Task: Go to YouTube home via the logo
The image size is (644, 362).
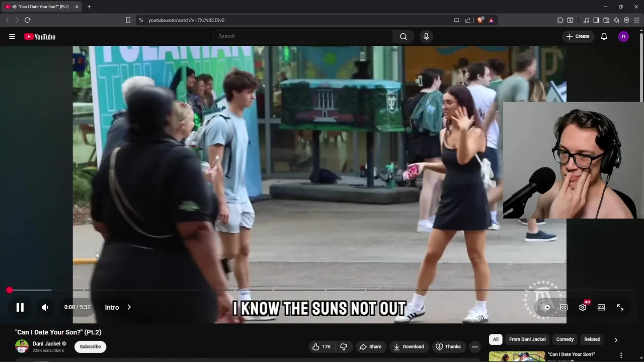Action: 40,37
